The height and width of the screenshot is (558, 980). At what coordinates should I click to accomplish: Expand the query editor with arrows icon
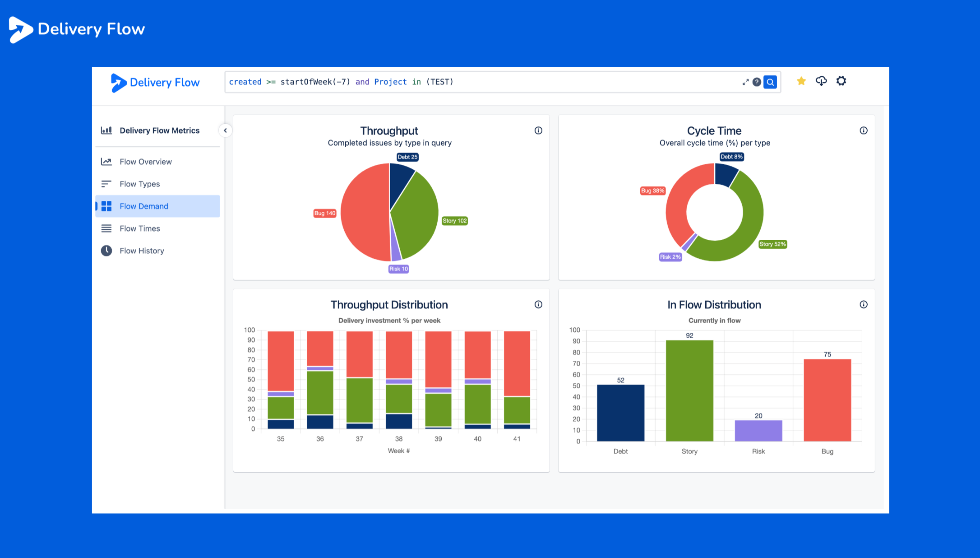click(x=745, y=82)
